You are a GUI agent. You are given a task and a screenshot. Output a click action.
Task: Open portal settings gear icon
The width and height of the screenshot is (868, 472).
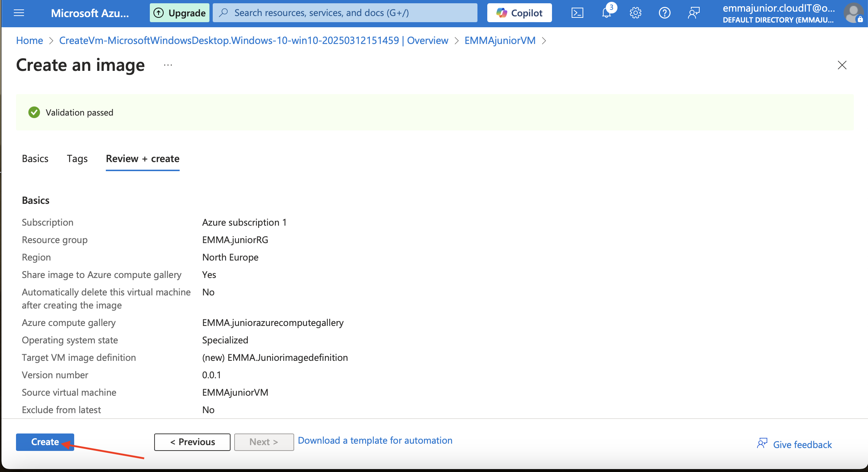[635, 13]
